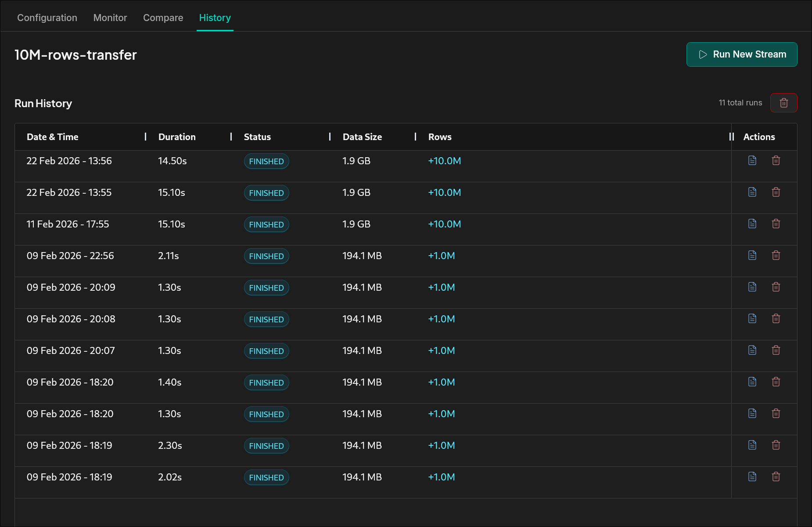Screen dimensions: 812x527
Task: Sort by the Duration column header
Action: pyautogui.click(x=177, y=137)
